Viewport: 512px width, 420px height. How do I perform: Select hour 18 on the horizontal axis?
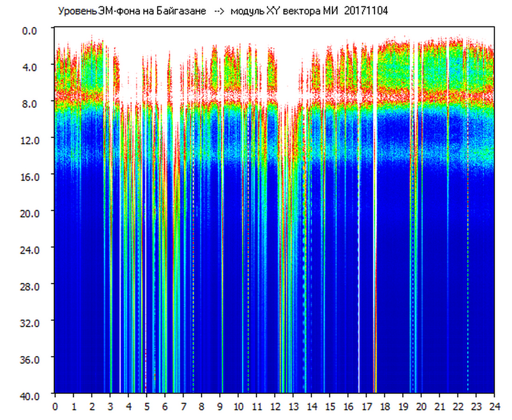point(384,406)
